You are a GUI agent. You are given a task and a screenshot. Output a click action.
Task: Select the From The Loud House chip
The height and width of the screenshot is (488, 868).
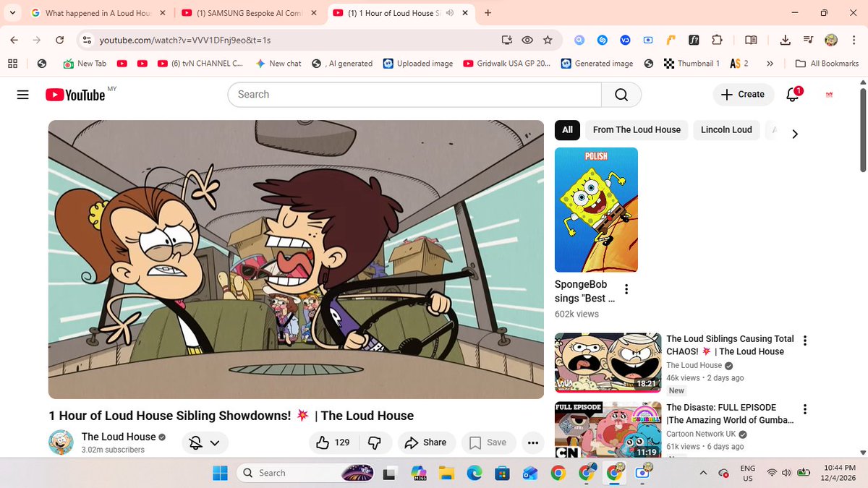637,130
